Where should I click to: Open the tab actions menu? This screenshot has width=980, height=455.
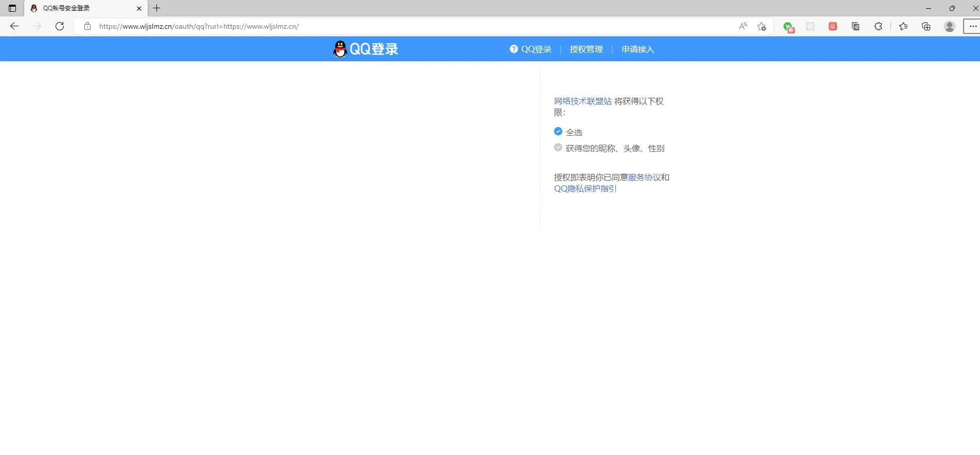pyautogui.click(x=12, y=8)
